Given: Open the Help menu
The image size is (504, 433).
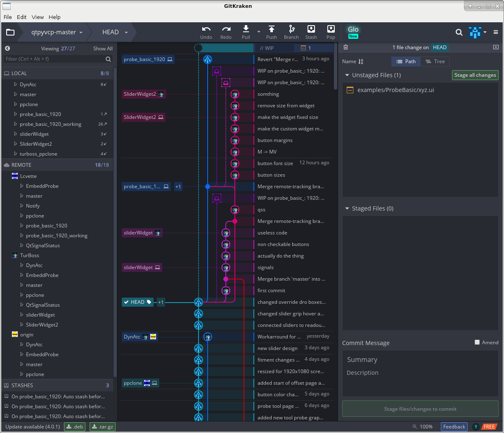Looking at the screenshot, I should [x=54, y=17].
